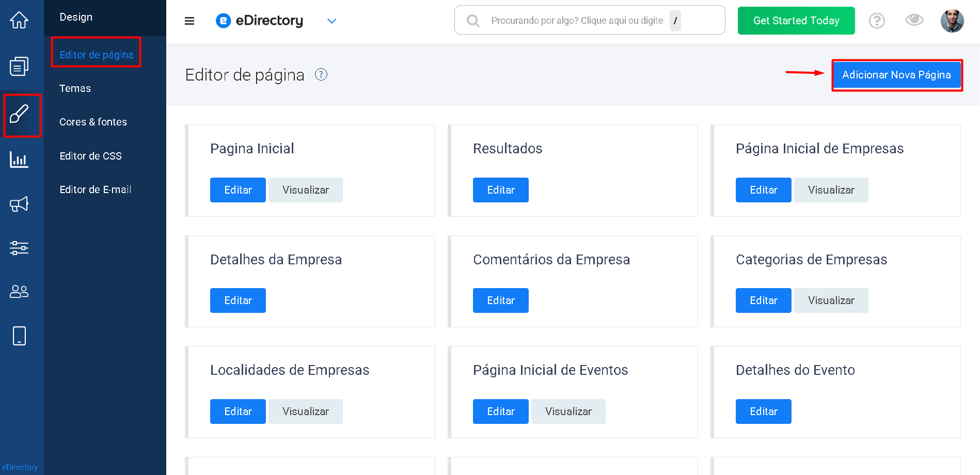Click the Página Inicial de Empresas card title
Screen dimensions: 980x475
pyautogui.click(x=819, y=149)
